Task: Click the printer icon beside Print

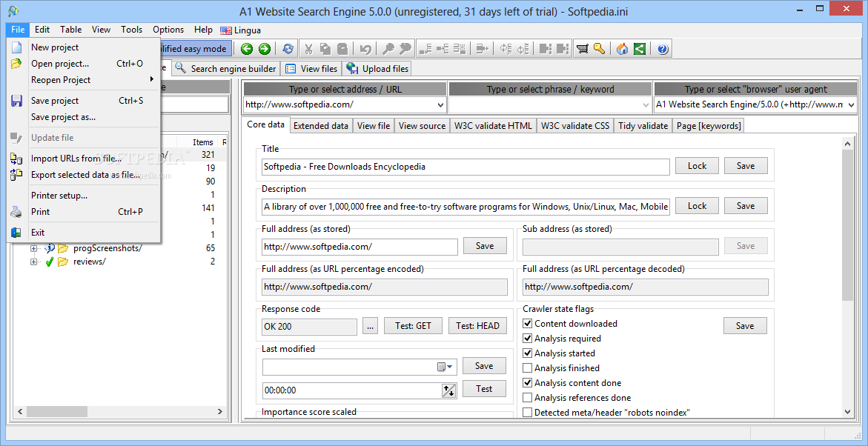Action: (16, 212)
